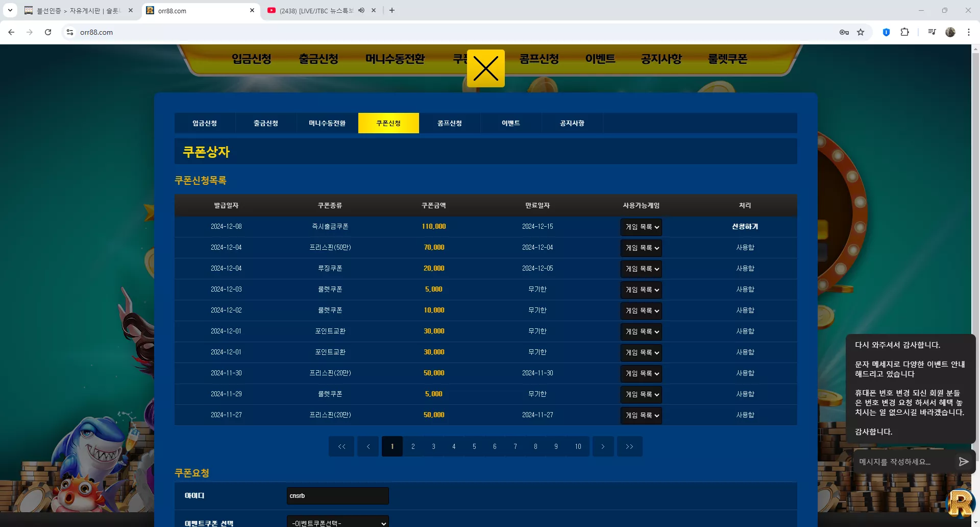View site information next to the address
Viewport: 980px width, 527px height.
(x=70, y=32)
